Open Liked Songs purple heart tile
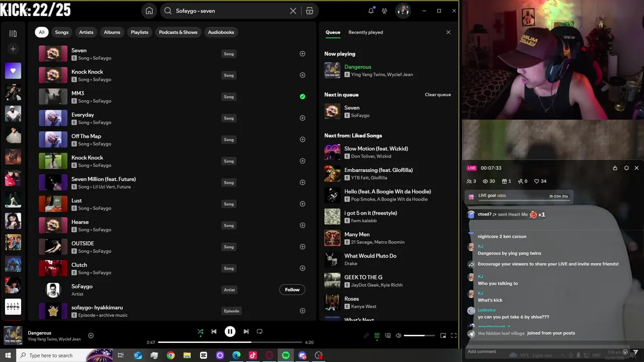The height and width of the screenshot is (362, 644). tap(13, 71)
